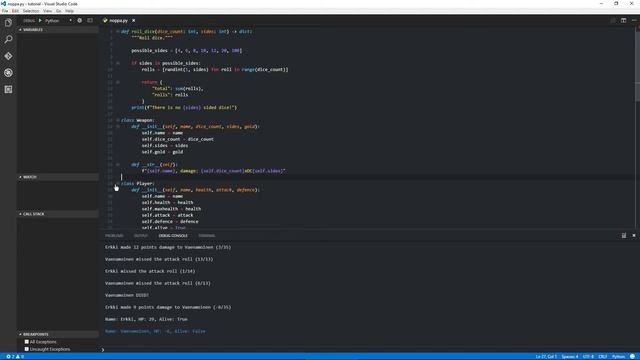Click the feedback smiley in status bar
This screenshot has height=360, width=640.
tap(632, 356)
